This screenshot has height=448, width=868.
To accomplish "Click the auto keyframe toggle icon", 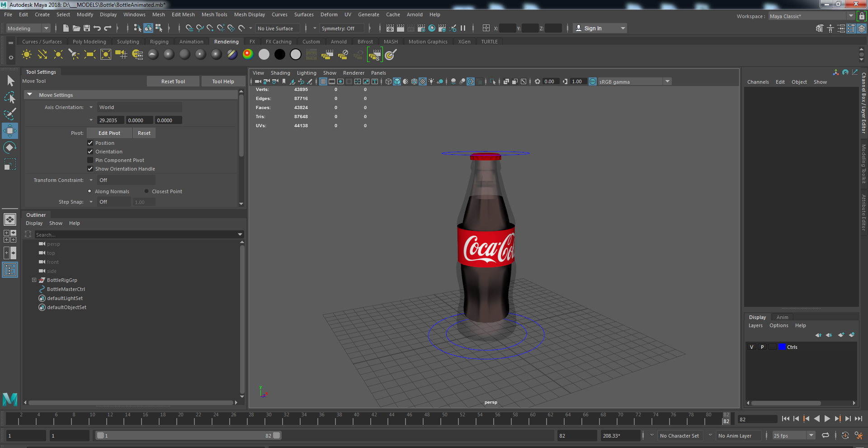I will click(x=845, y=435).
